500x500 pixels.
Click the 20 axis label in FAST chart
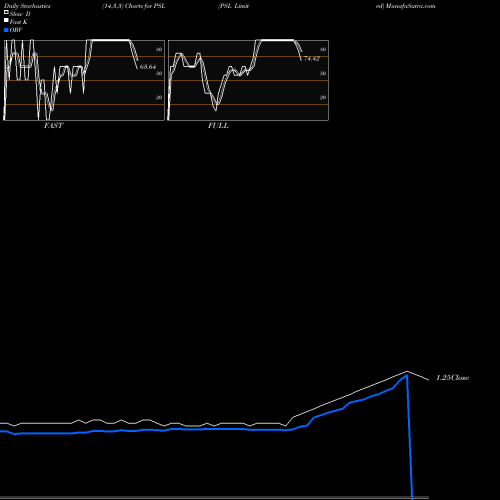pos(159,97)
